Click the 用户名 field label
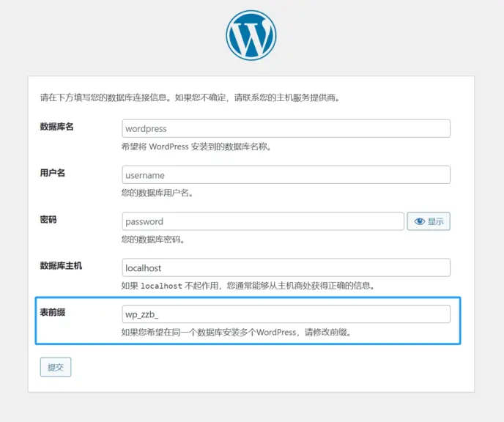This screenshot has width=504, height=422. click(52, 173)
